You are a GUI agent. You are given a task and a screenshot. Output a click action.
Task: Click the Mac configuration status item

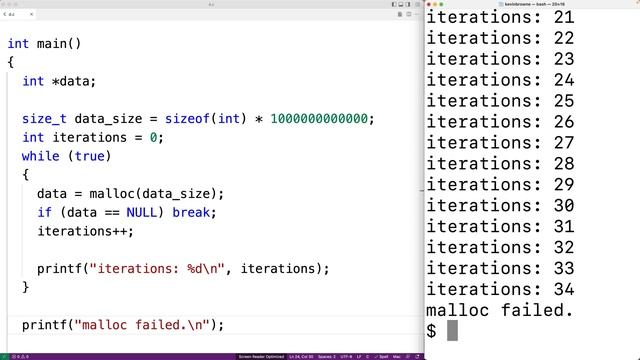click(x=396, y=357)
